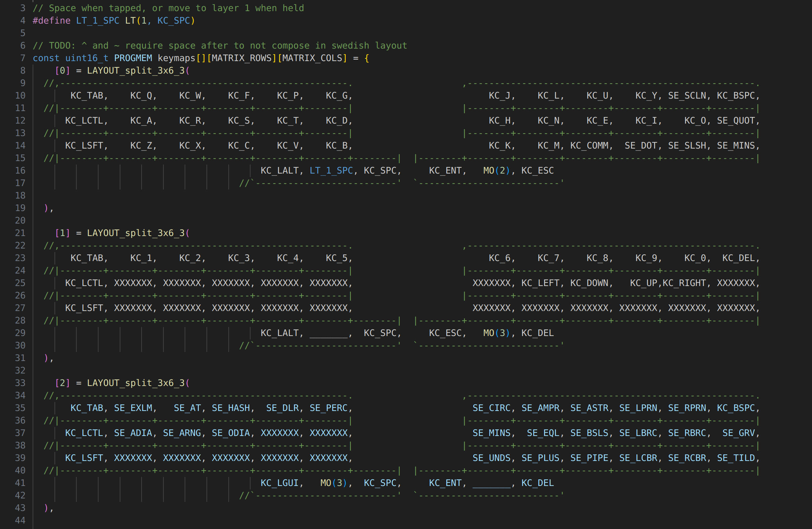This screenshot has height=529, width=812.
Task: Click the KC_9 keycode
Action: [646, 258]
